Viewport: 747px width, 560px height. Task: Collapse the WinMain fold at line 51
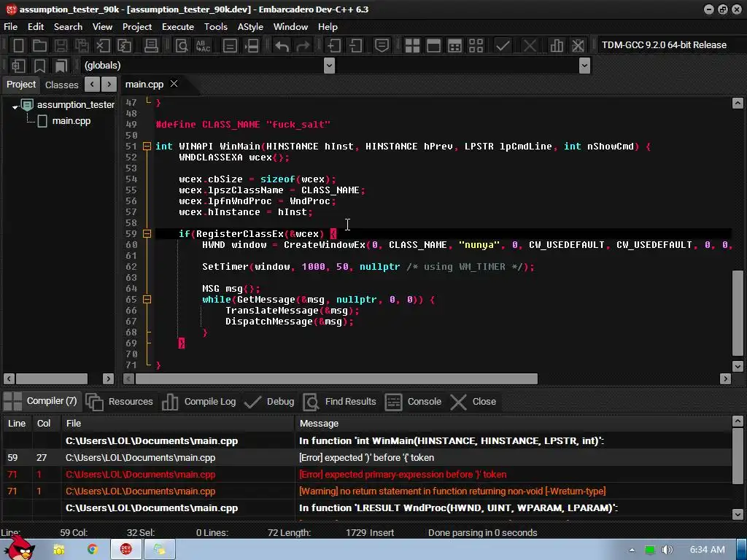[147, 146]
